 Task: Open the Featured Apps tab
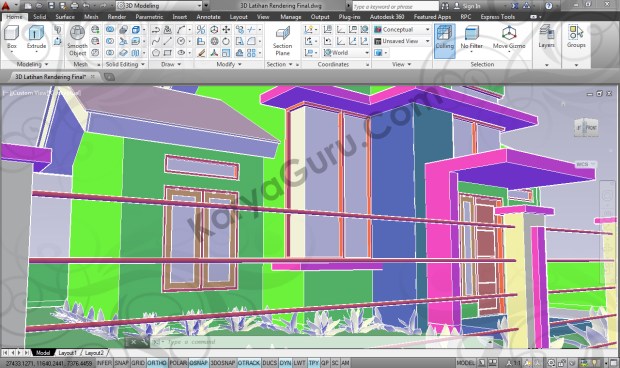click(x=432, y=17)
